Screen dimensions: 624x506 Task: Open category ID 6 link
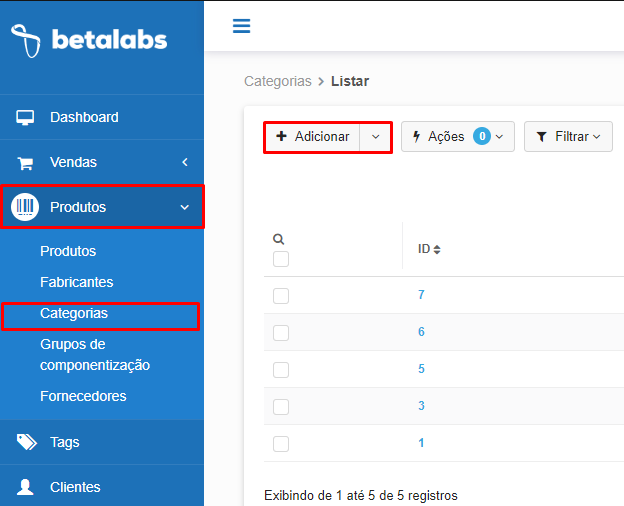pos(421,332)
